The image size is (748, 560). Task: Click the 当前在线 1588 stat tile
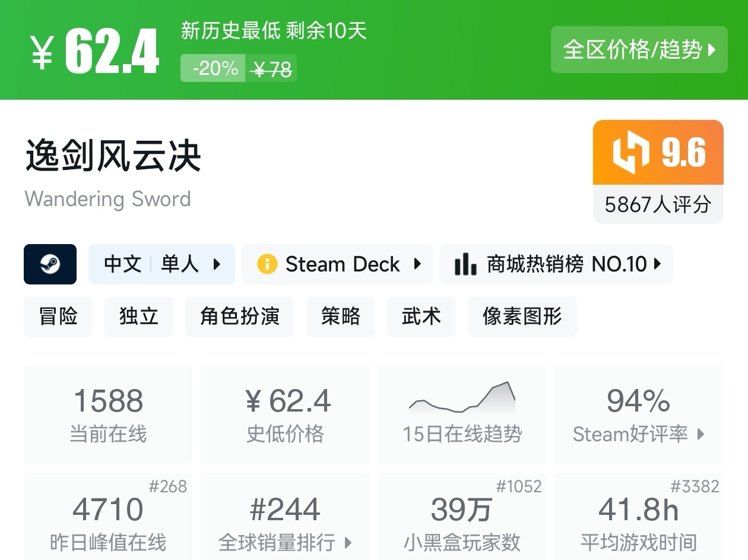tap(108, 415)
